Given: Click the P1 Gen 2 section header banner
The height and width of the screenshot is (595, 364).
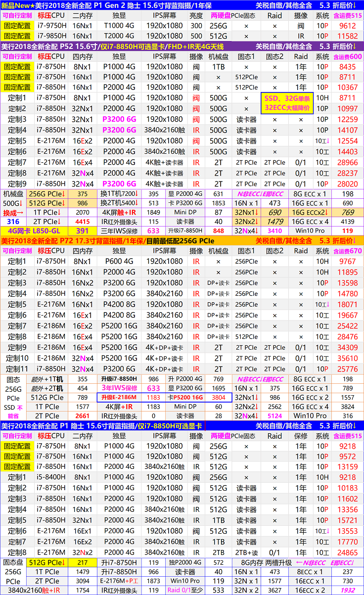Looking at the screenshot, I should (124, 5).
